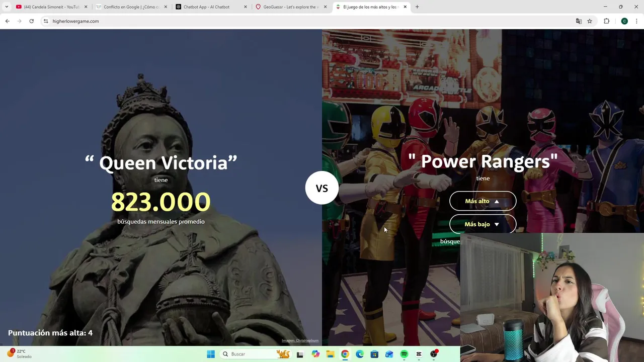The width and height of the screenshot is (644, 362).
Task: Open the Chrome three-dot menu
Action: click(x=637, y=21)
